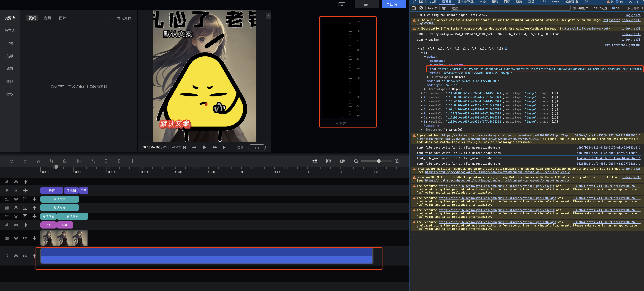Image resolution: width=644 pixels, height=291 pixels.
Task: Select the scissors split tool
Action: point(38,161)
